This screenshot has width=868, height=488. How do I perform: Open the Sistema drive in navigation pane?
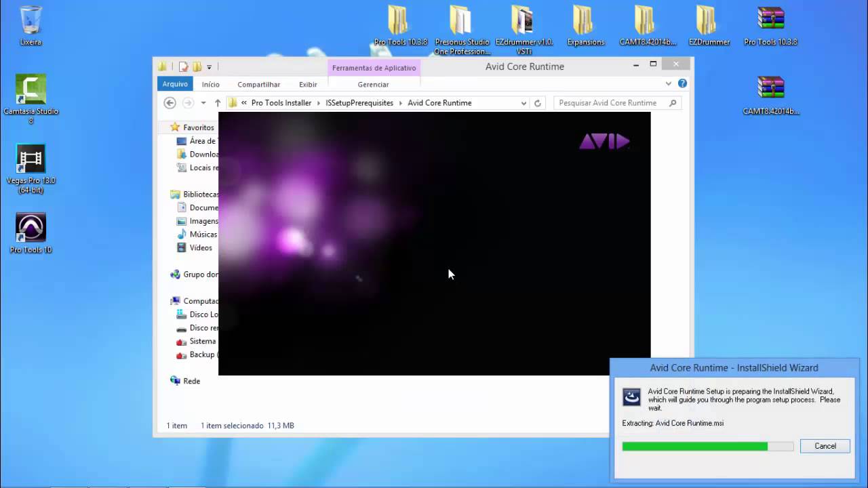pyautogui.click(x=196, y=342)
